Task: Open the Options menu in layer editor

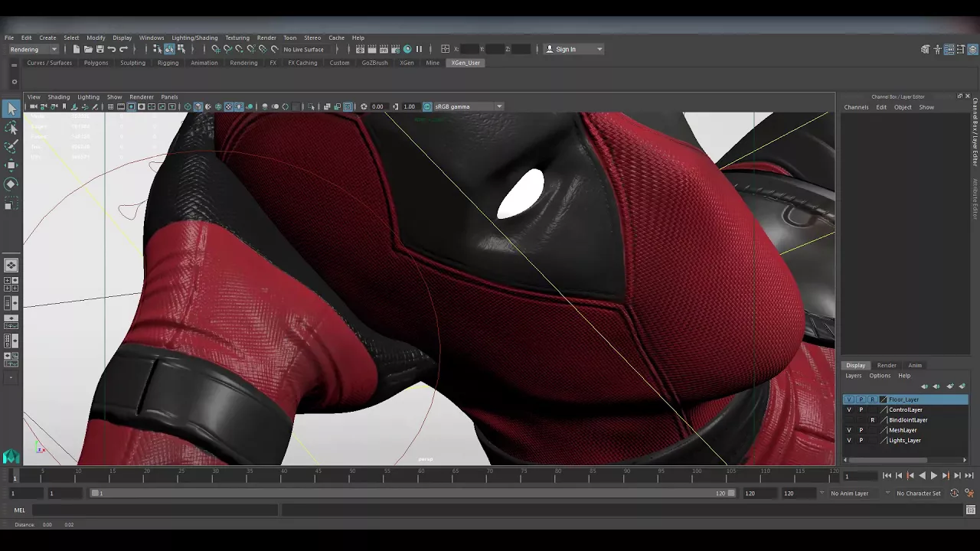Action: 880,376
